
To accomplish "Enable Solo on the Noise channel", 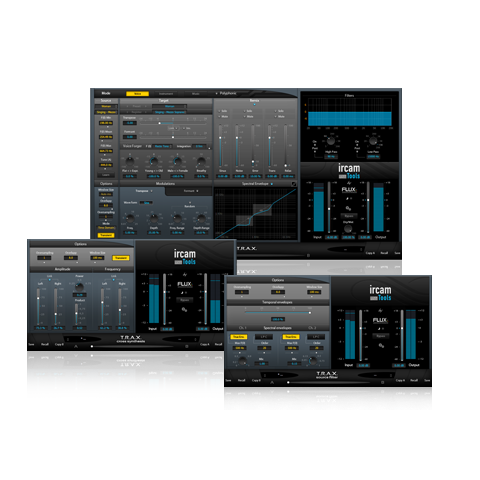I will [x=244, y=111].
